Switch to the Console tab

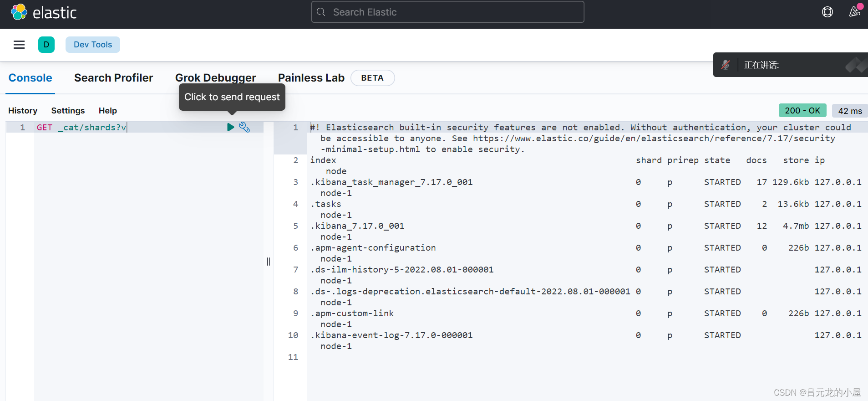pyautogui.click(x=30, y=78)
